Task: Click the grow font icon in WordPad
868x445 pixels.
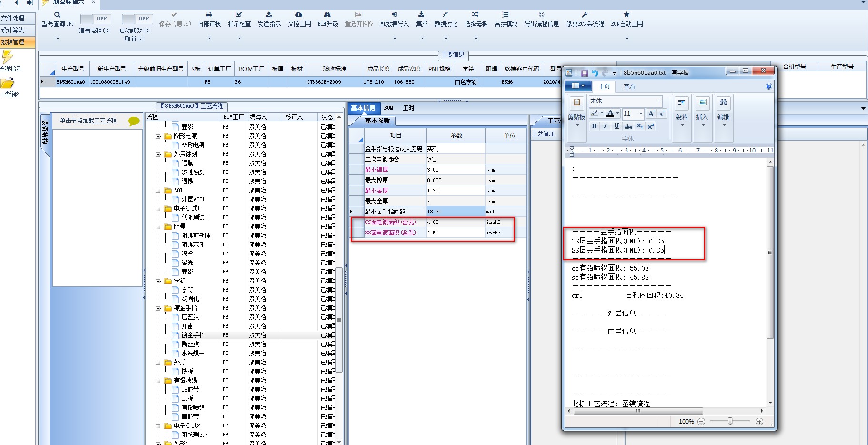Action: 651,113
